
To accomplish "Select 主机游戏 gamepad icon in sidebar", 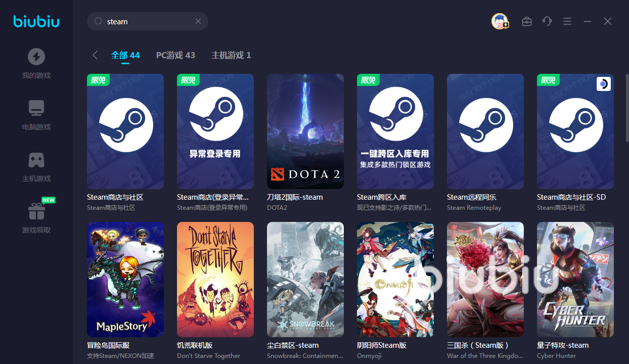I will tap(36, 160).
